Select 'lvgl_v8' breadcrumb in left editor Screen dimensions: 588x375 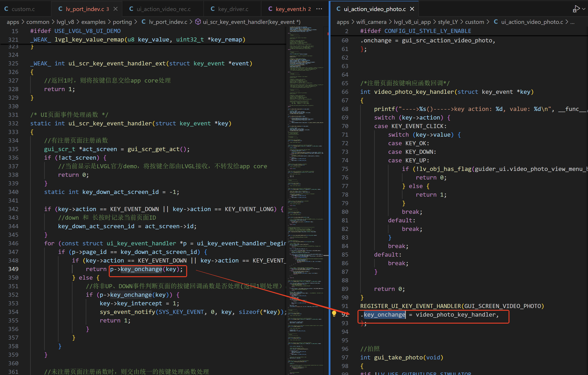65,22
